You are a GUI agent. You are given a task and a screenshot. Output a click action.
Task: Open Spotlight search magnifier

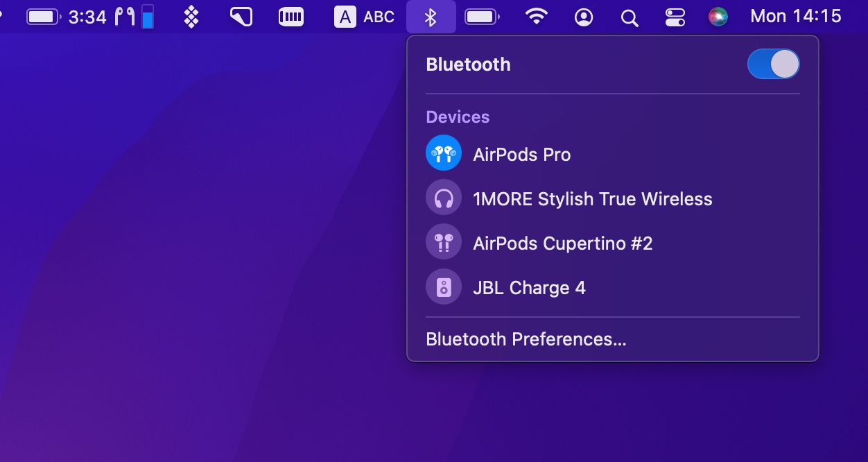pos(630,17)
